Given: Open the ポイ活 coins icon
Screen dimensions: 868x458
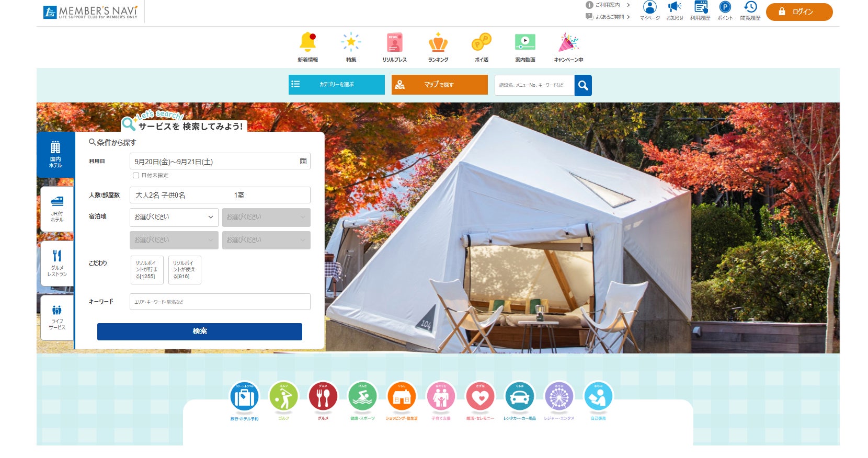Looking at the screenshot, I should [x=482, y=42].
